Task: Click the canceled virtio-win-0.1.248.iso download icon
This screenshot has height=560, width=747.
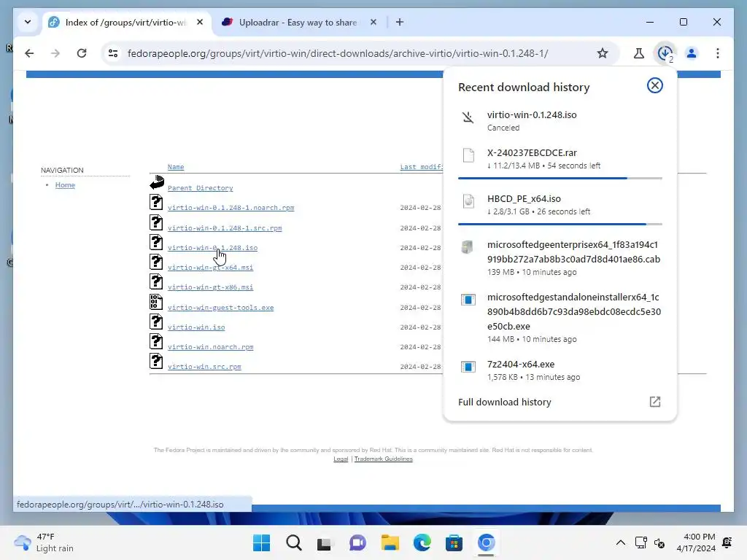Action: [468, 117]
